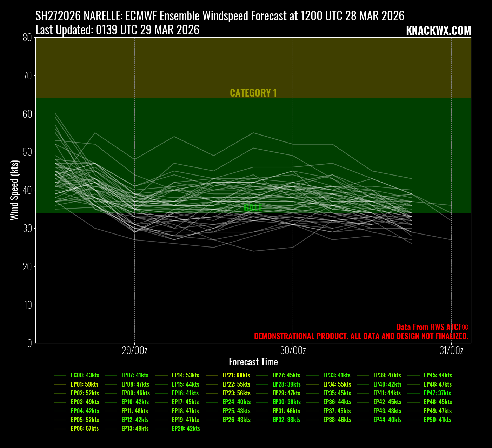Click the green GALE band label
Screen dimensions: 492x448
[x=253, y=207]
